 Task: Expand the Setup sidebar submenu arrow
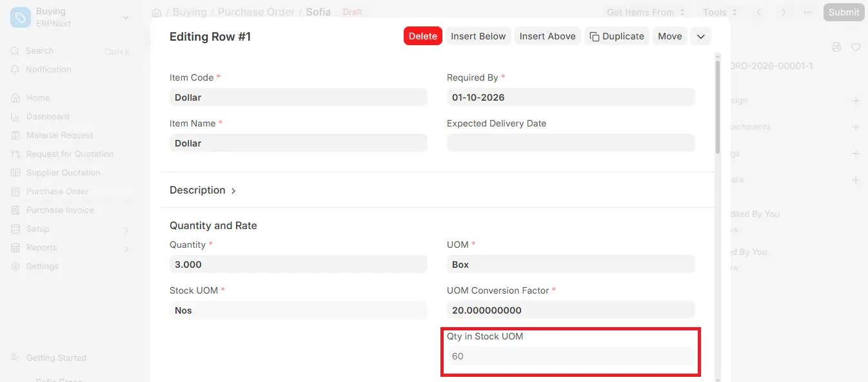tap(126, 230)
